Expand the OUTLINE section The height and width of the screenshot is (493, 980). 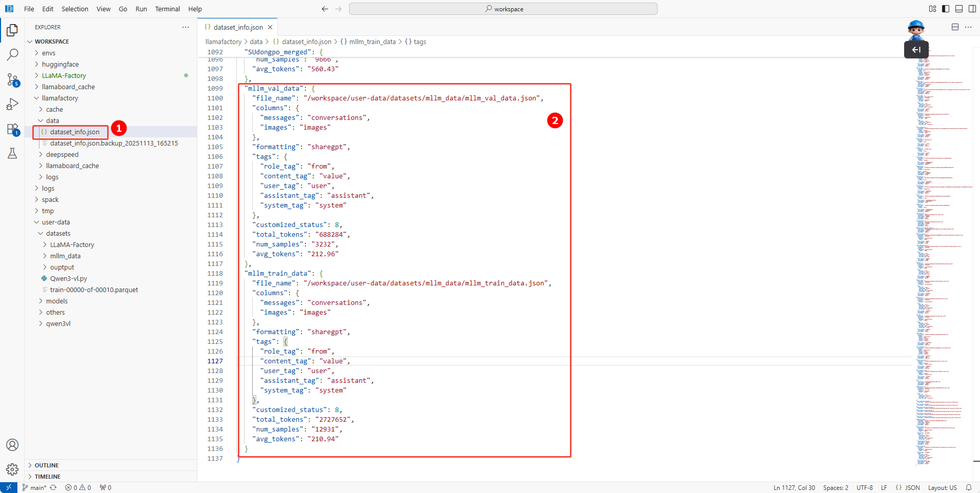(47, 465)
